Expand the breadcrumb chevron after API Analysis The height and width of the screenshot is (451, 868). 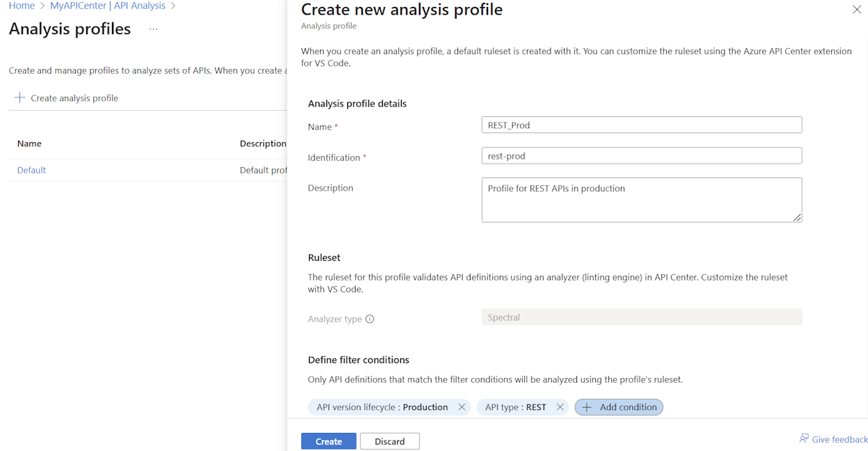pos(172,5)
